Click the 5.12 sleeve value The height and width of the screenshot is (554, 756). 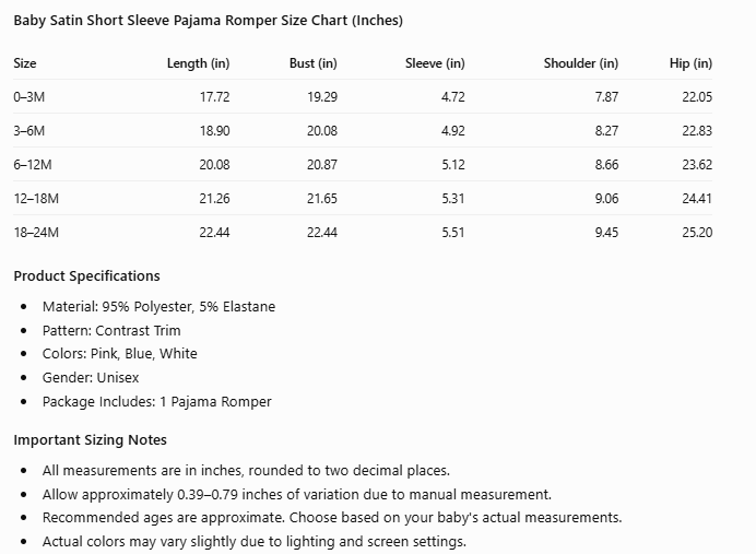(453, 165)
